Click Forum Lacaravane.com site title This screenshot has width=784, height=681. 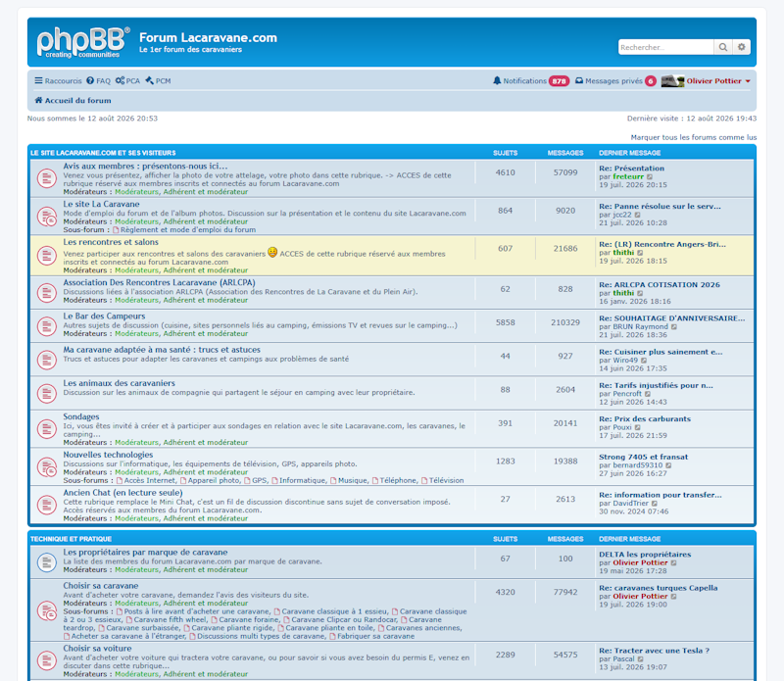point(208,37)
